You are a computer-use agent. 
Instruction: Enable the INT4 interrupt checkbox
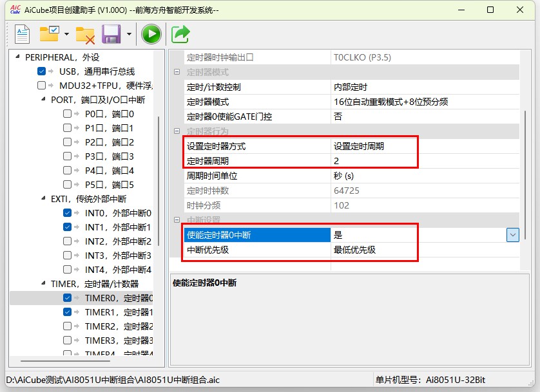coord(68,270)
